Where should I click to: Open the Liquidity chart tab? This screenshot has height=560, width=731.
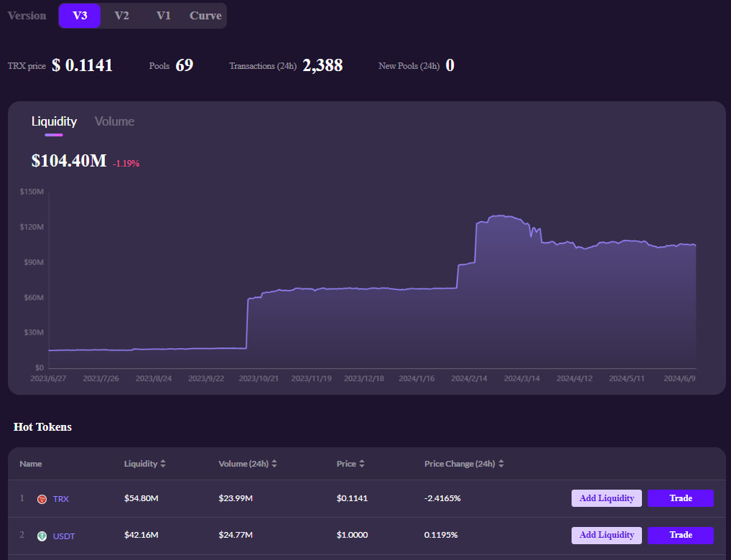pos(54,121)
